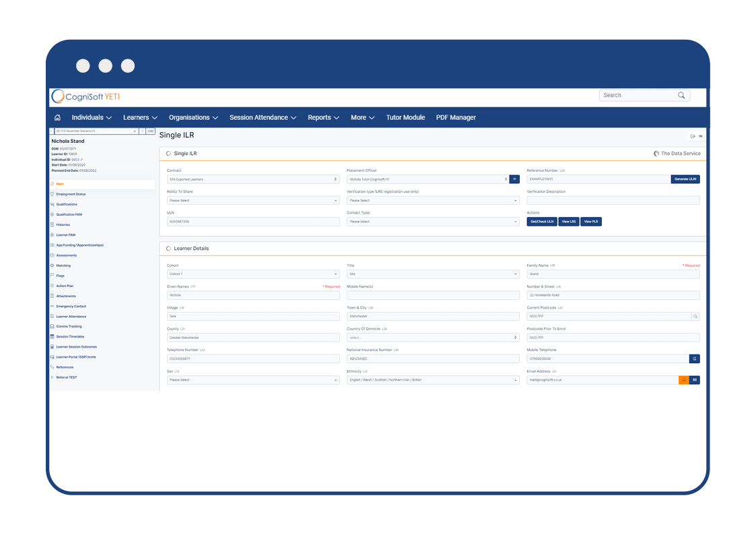Click the Assessments sidebar icon
This screenshot has width=756, height=535.
click(52, 255)
